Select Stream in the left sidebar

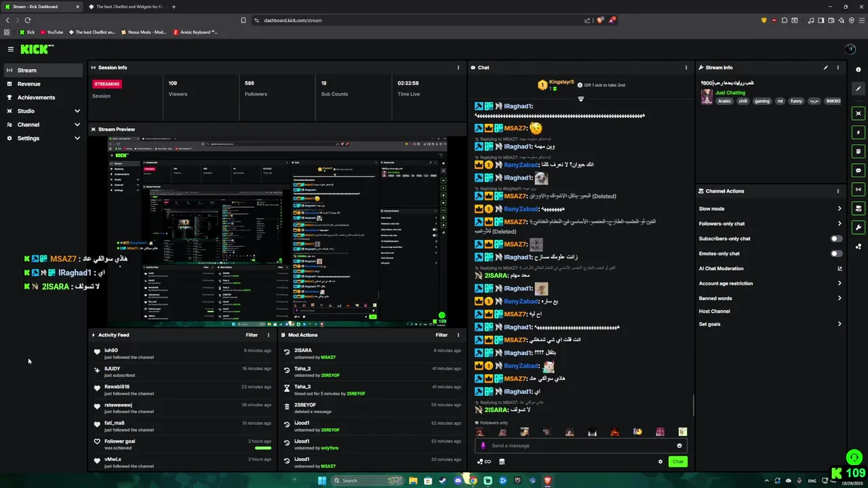[x=43, y=70]
